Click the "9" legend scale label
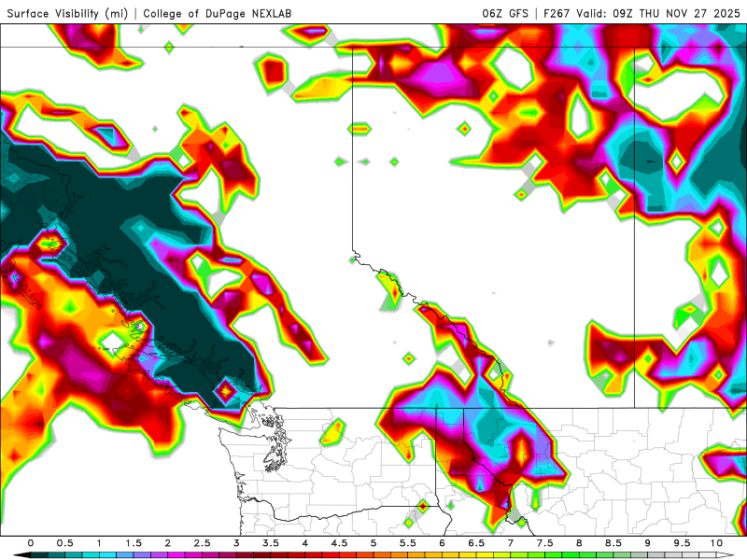 (648, 543)
